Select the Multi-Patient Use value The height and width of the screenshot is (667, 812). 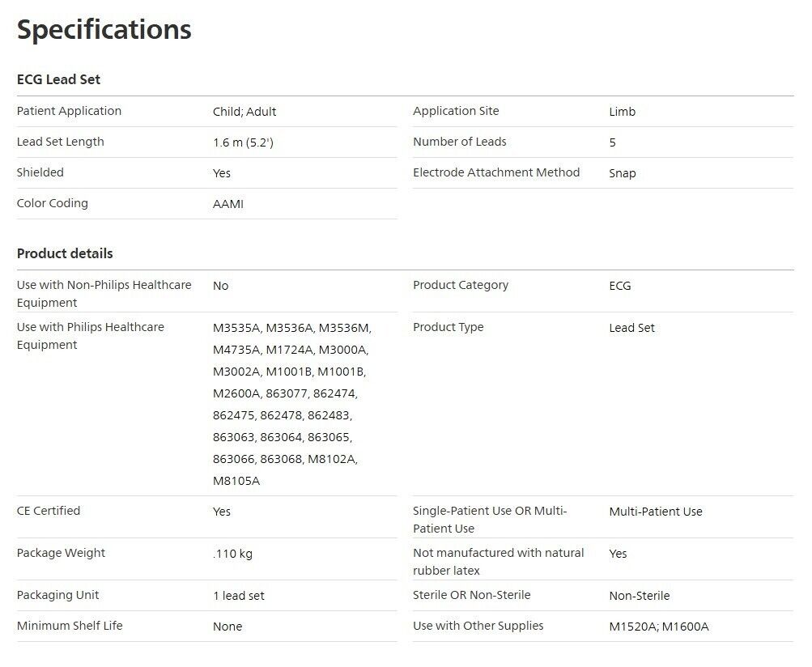point(656,511)
